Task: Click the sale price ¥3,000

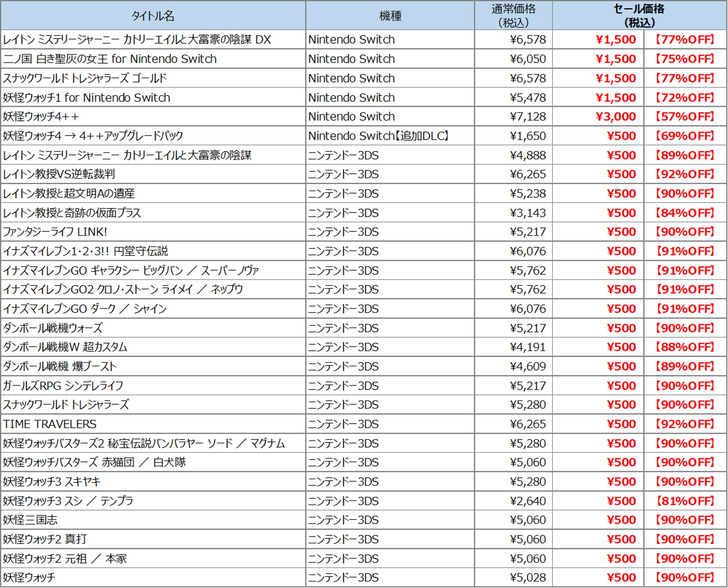Action: pyautogui.click(x=616, y=116)
